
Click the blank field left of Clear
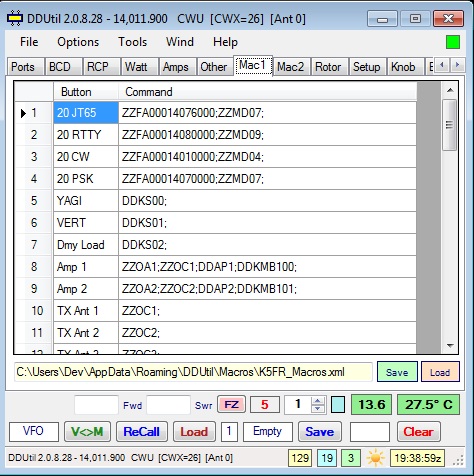coord(370,431)
